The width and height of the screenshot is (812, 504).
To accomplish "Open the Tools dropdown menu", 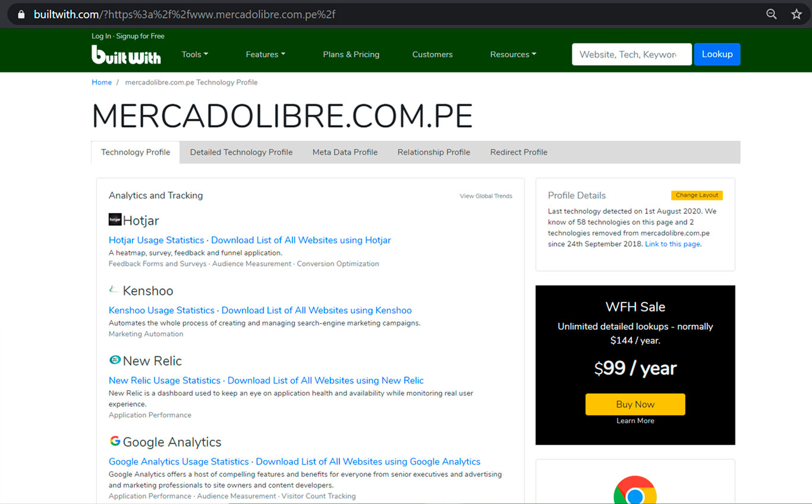I will [195, 54].
